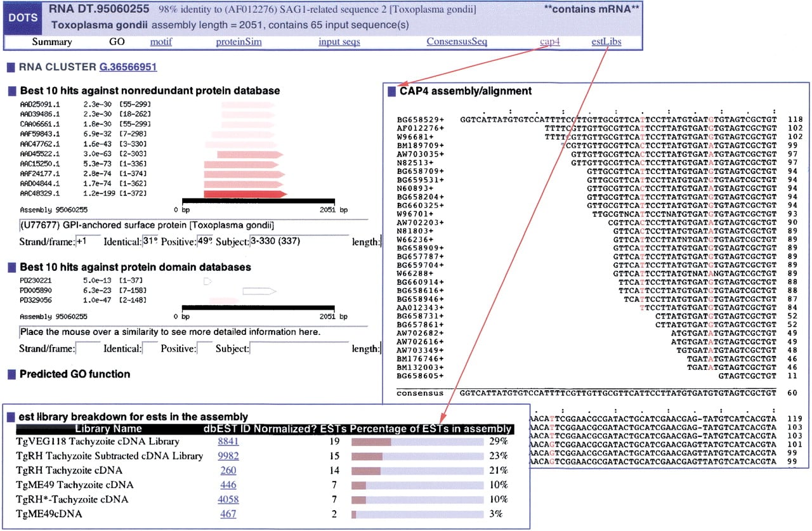Click 'Best 10 hits against protein domain databases' heading
The width and height of the screenshot is (812, 531).
point(135,268)
